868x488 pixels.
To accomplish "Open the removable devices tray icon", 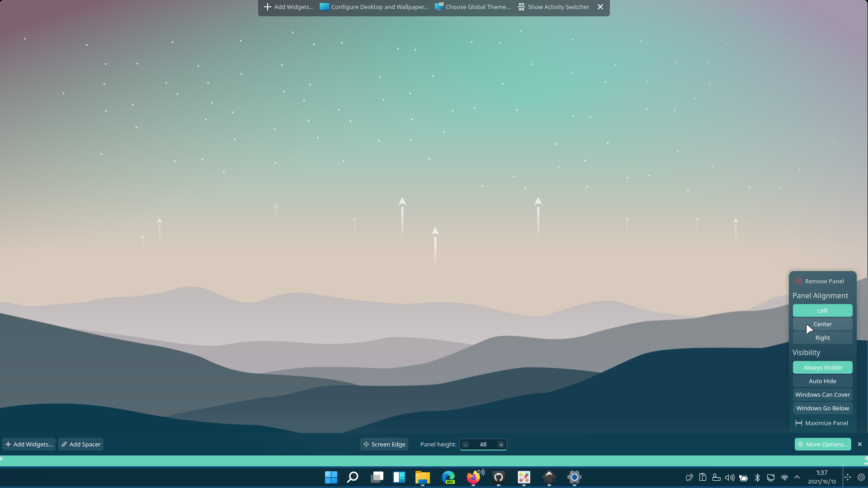I will [716, 477].
